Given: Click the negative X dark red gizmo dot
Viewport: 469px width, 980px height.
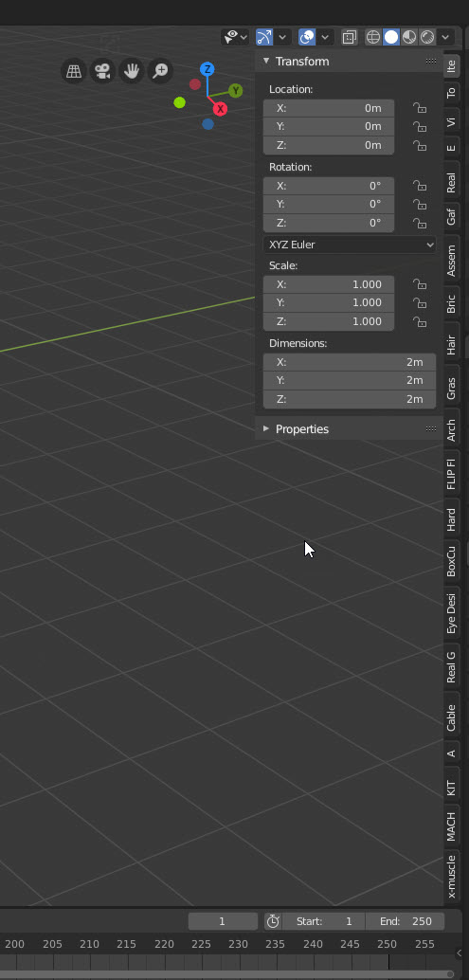Looking at the screenshot, I should pos(195,83).
